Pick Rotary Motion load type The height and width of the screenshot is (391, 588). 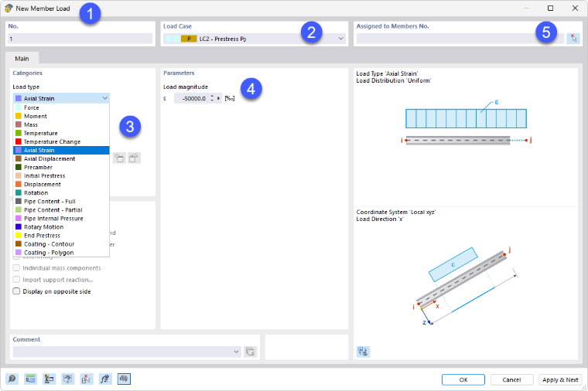[x=61, y=227]
